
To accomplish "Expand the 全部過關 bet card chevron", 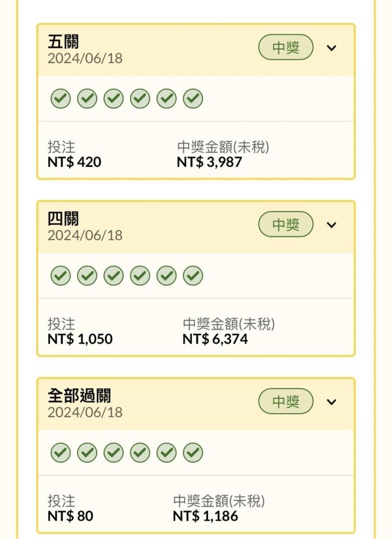I will pos(331,402).
